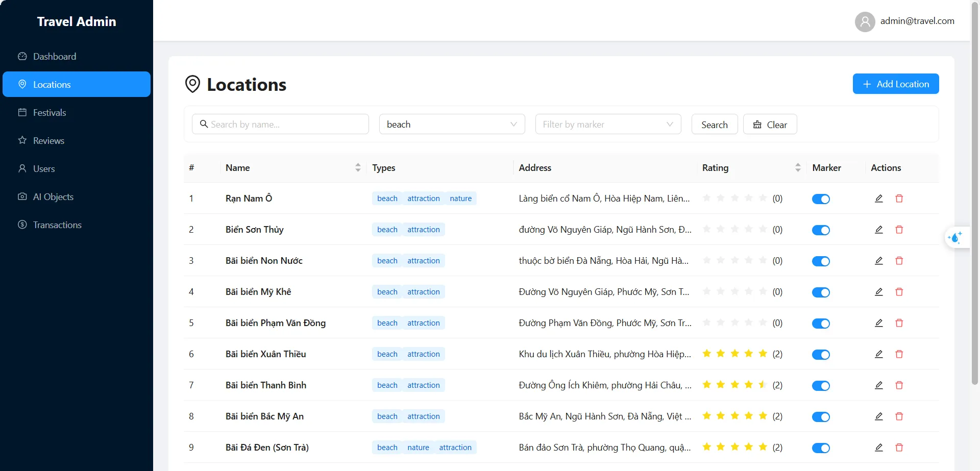Click the vertical page scrollbar
980x471 pixels.
click(x=975, y=194)
